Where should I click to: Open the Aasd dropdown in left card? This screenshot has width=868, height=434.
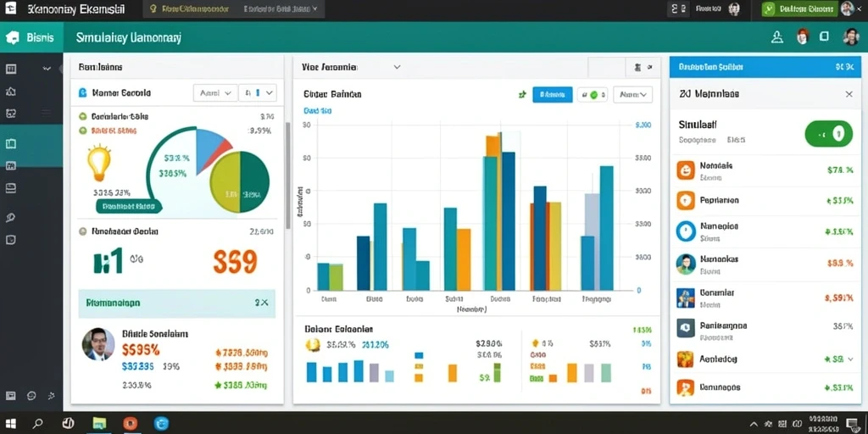pyautogui.click(x=215, y=93)
